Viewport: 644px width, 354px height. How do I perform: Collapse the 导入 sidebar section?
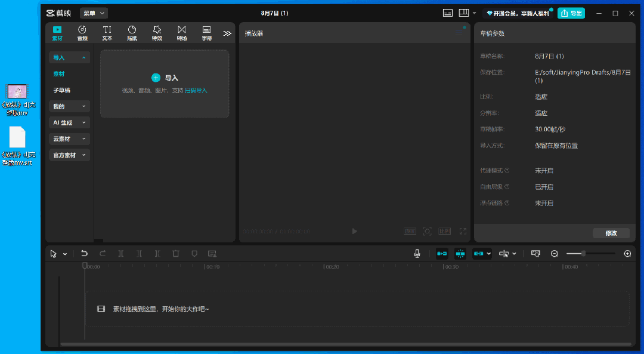pos(69,57)
